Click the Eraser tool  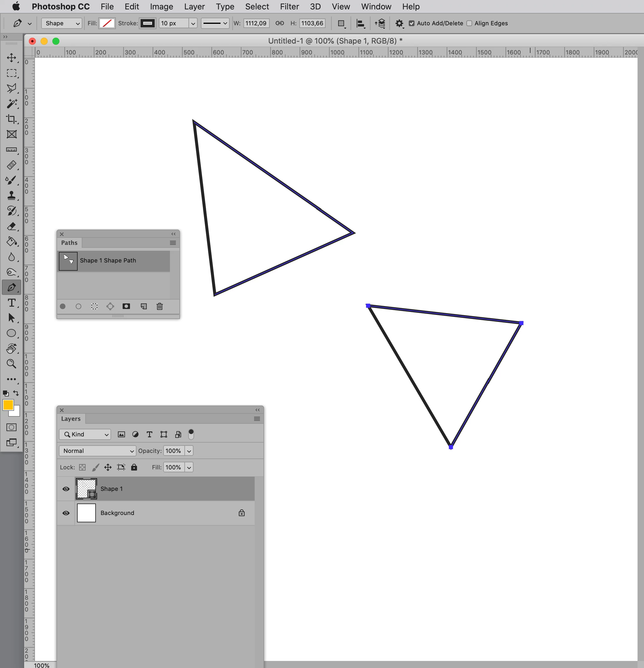tap(11, 226)
